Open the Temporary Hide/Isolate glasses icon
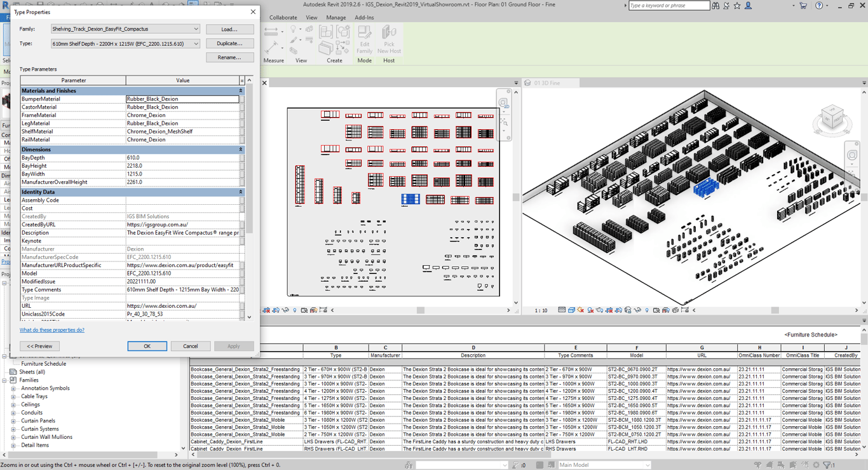 point(285,310)
